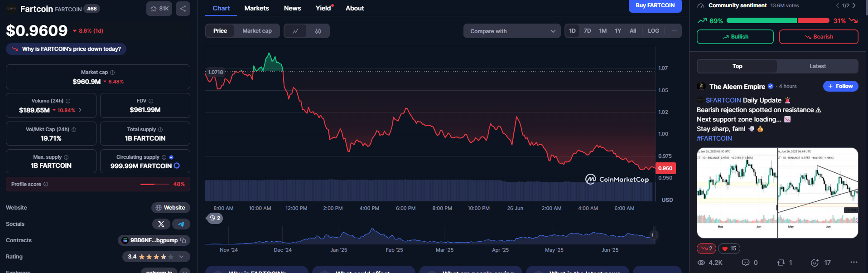This screenshot has width=868, height=273.
Task: Open the News tab
Action: pos(292,8)
